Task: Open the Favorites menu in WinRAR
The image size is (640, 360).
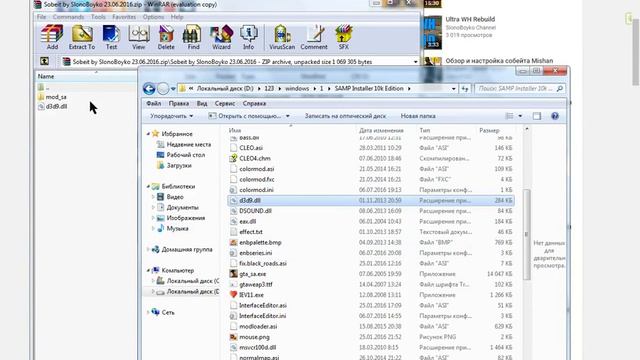Action: pos(124,17)
